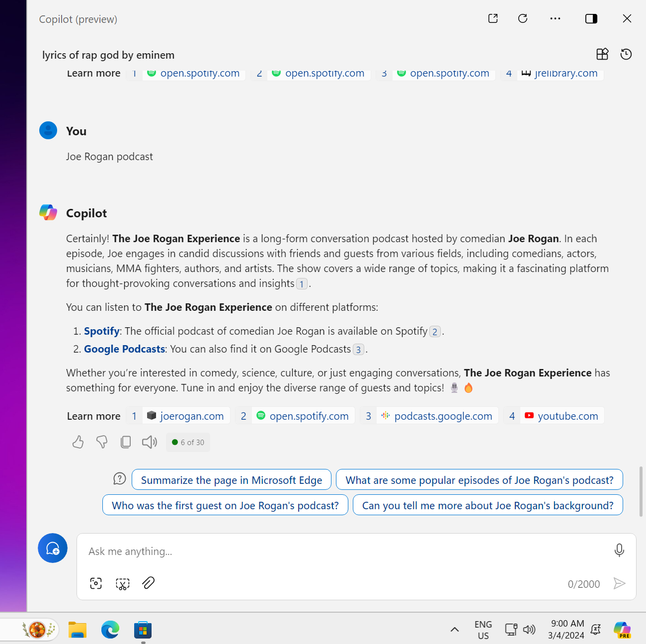Click citation 1 after 'conversations and insights'
Screen dimensions: 646x644
(302, 284)
